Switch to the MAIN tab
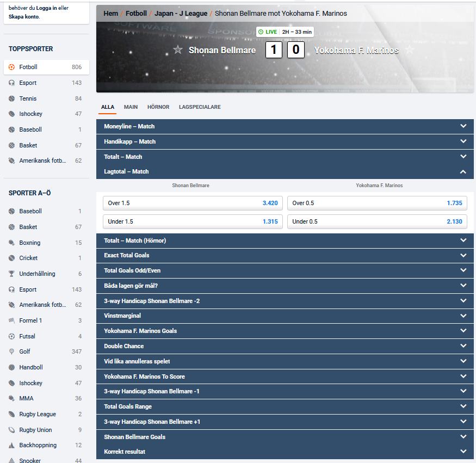 pyautogui.click(x=131, y=107)
